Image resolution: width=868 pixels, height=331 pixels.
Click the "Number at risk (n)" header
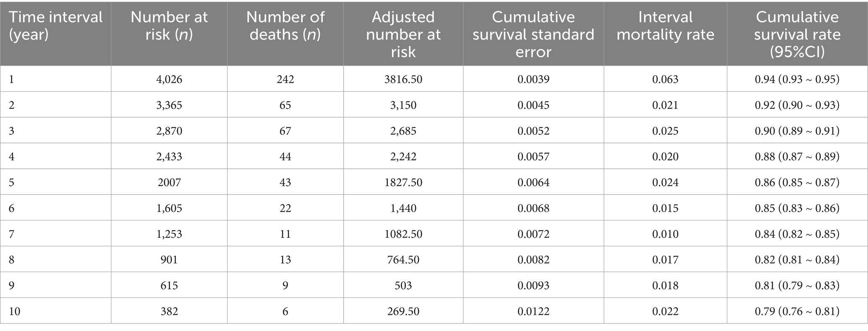pos(169,26)
